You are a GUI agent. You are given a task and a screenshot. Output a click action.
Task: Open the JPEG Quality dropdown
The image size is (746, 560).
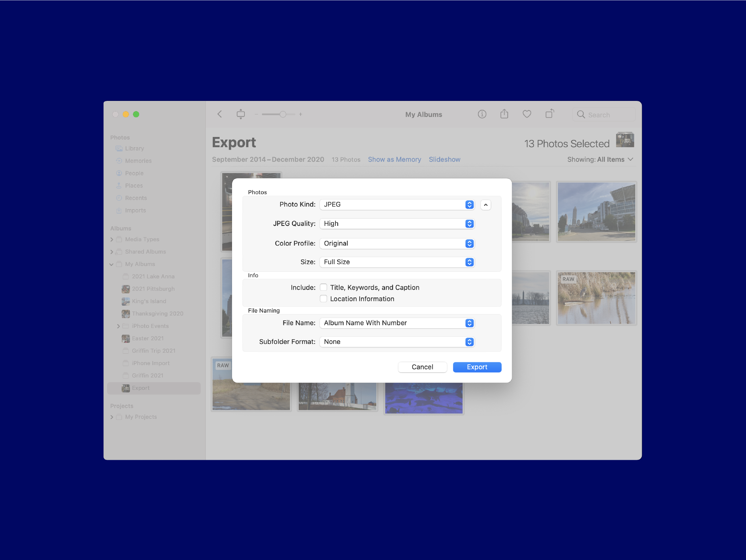tap(397, 224)
